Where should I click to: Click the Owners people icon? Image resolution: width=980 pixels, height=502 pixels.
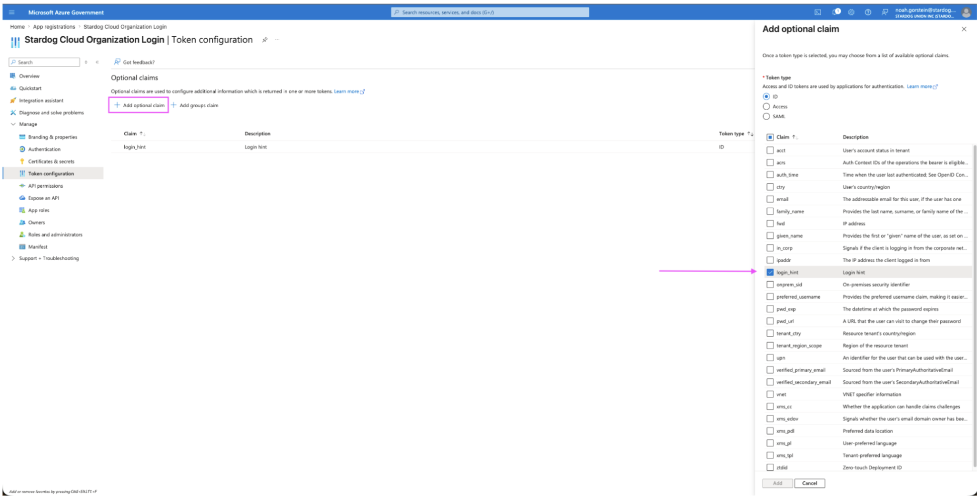coord(22,222)
